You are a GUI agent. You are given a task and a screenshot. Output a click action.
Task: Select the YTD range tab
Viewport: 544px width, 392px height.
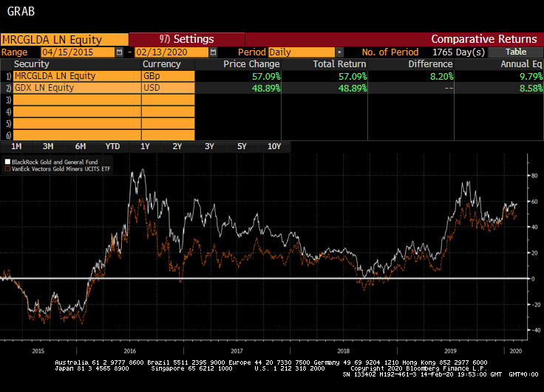tap(113, 147)
